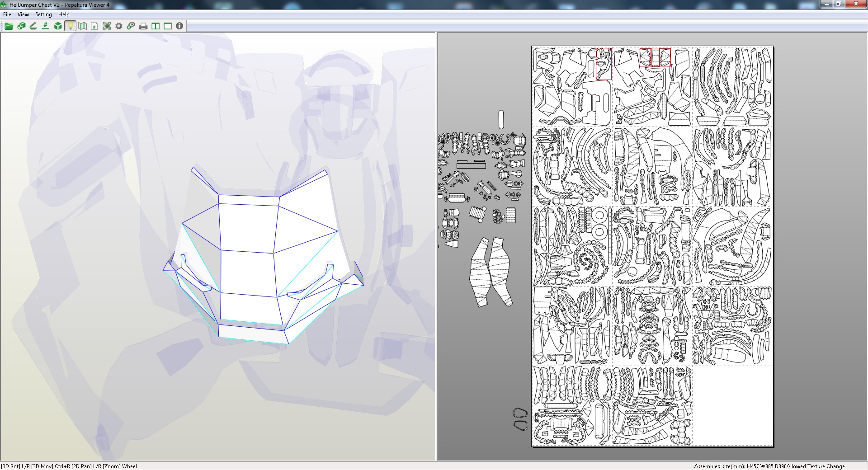Select the edge/pencil tool icon

[33, 26]
